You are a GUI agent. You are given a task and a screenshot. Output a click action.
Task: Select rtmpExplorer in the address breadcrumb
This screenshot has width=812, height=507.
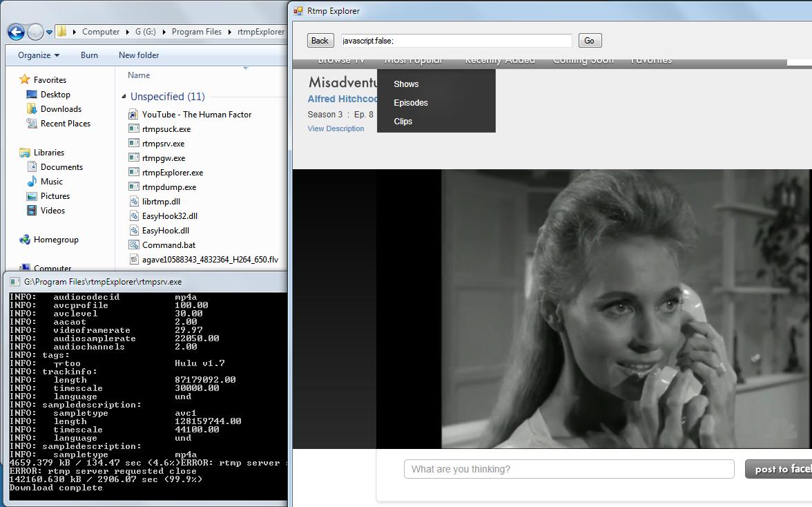(261, 32)
